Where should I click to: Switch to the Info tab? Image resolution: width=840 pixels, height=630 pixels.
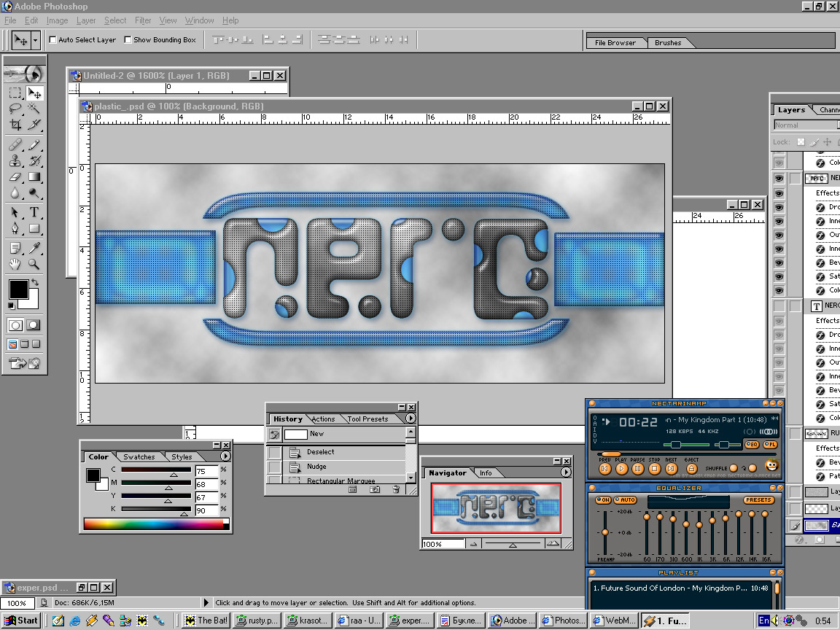[486, 473]
